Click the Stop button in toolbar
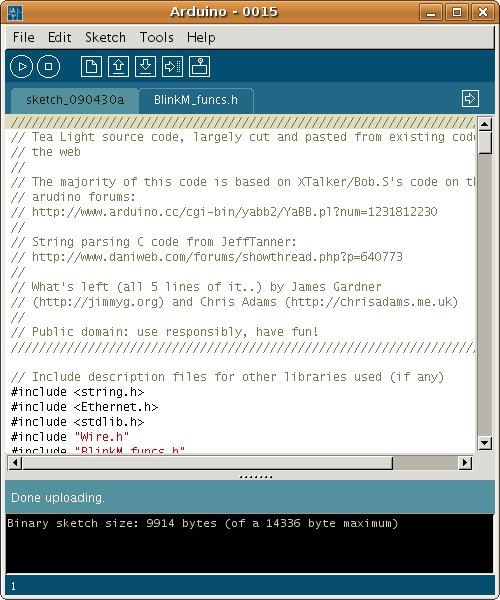 [48, 67]
